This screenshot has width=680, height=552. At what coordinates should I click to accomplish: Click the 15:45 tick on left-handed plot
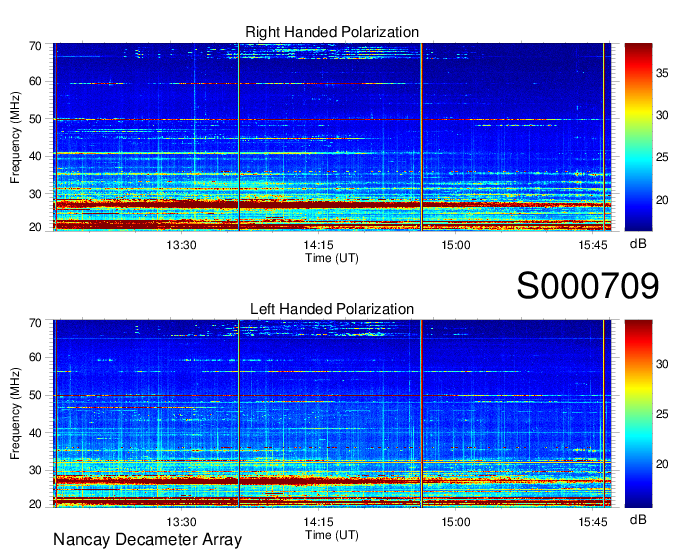593,522
